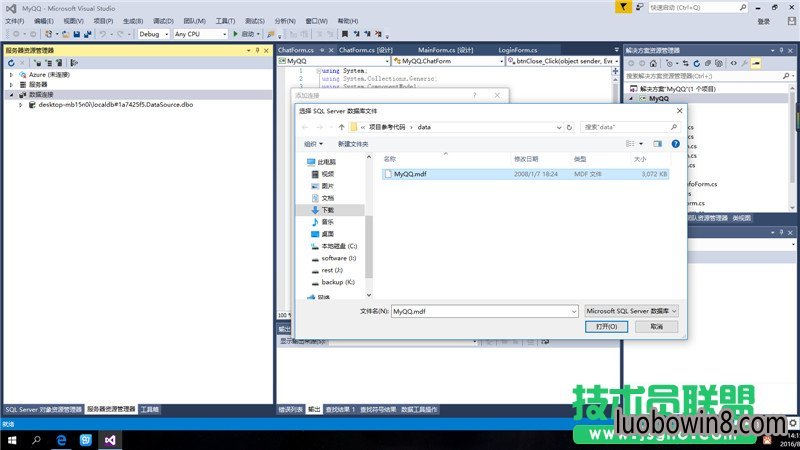
Task: Click Save icon in Visual Studio toolbar
Action: click(x=77, y=34)
